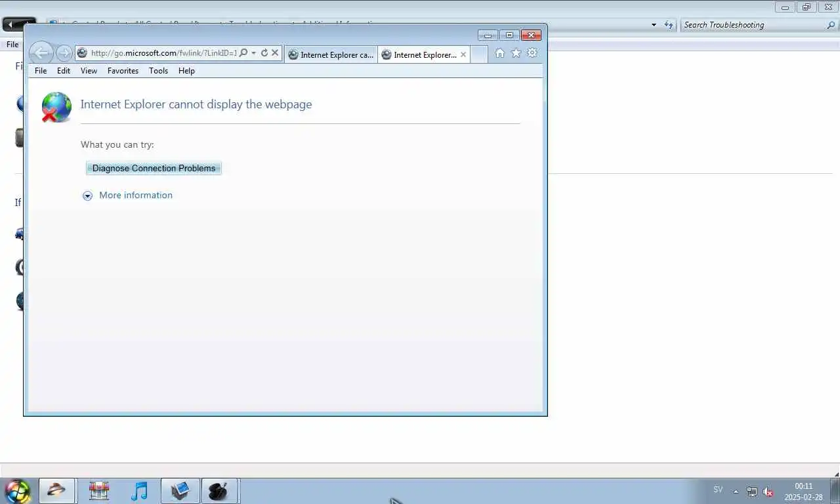
Task: Refresh the current webpage
Action: point(264,53)
